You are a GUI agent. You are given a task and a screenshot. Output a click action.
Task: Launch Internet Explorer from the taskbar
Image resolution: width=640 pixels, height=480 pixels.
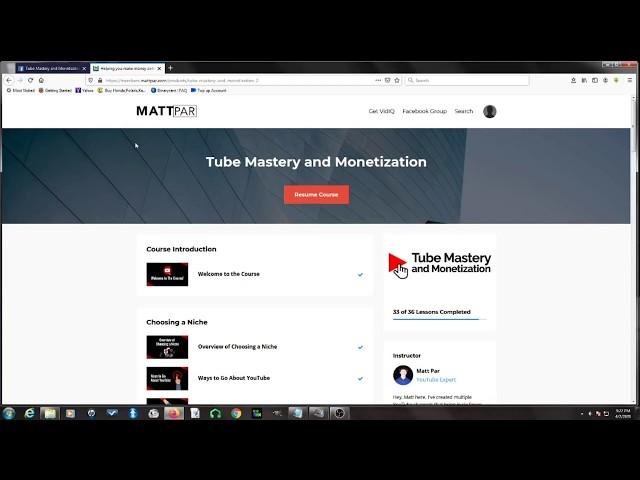29,413
